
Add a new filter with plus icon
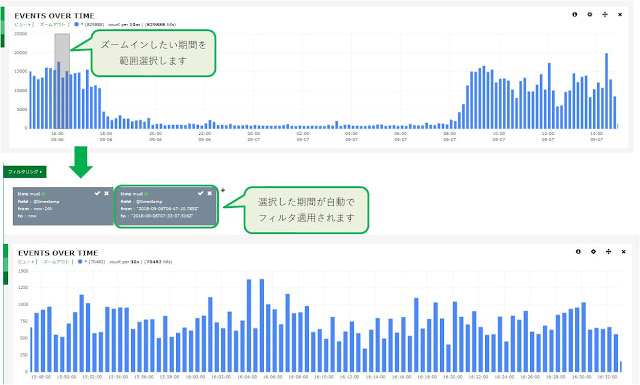pyautogui.click(x=223, y=190)
